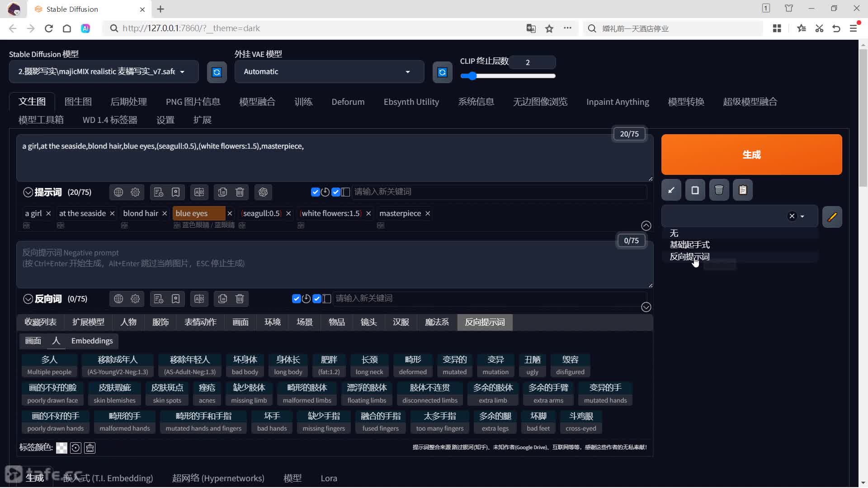Refresh the VAE model list
The width and height of the screenshot is (868, 488).
tap(443, 72)
